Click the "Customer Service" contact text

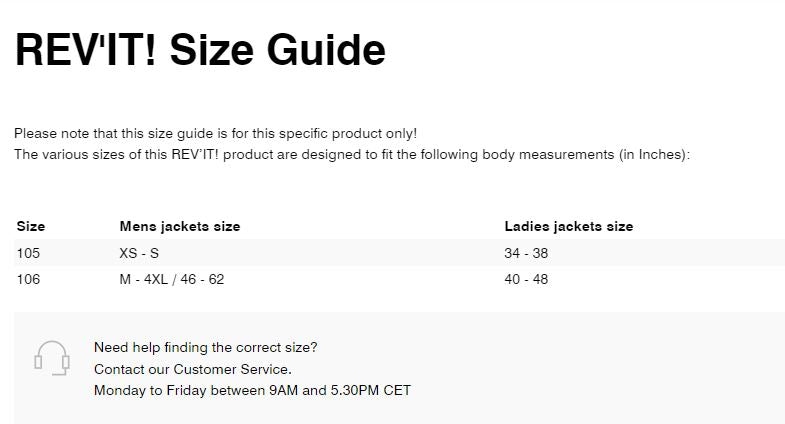pyautogui.click(x=230, y=369)
